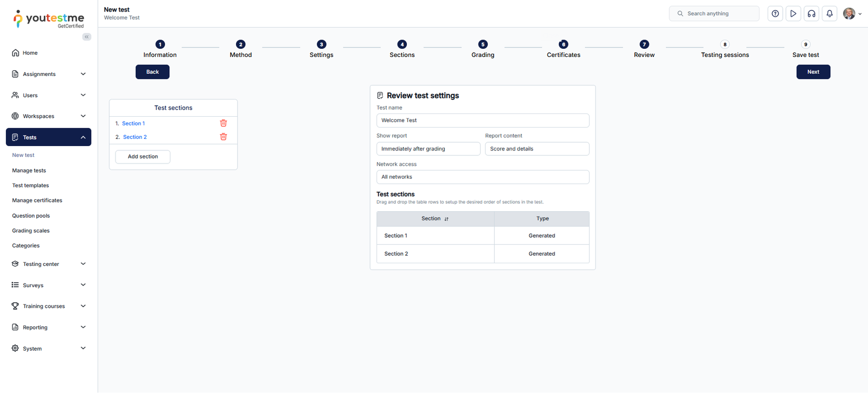Open New test in sidebar

(x=23, y=155)
